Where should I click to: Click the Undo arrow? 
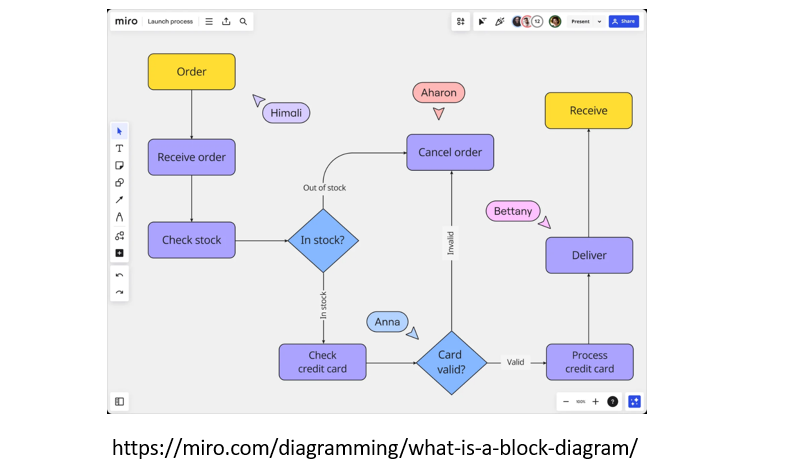(119, 275)
